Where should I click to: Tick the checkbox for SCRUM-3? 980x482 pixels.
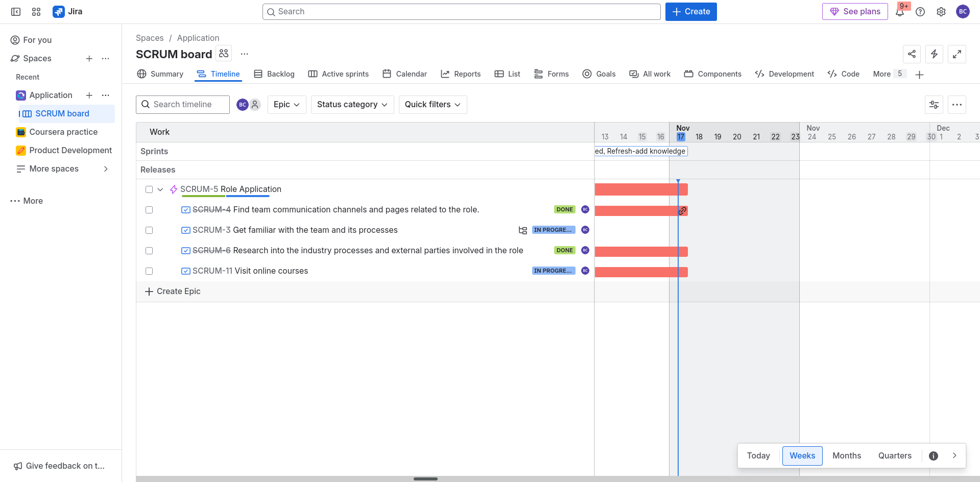(149, 230)
